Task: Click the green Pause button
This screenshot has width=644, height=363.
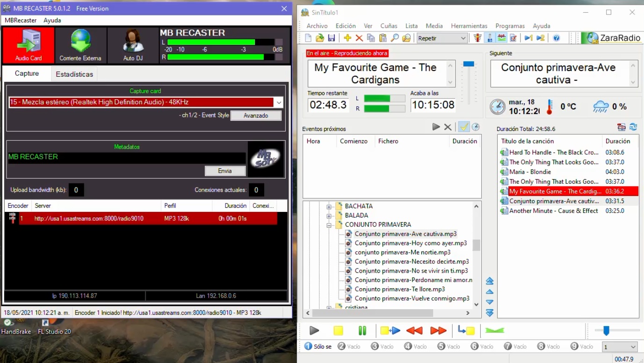Action: [x=362, y=331]
